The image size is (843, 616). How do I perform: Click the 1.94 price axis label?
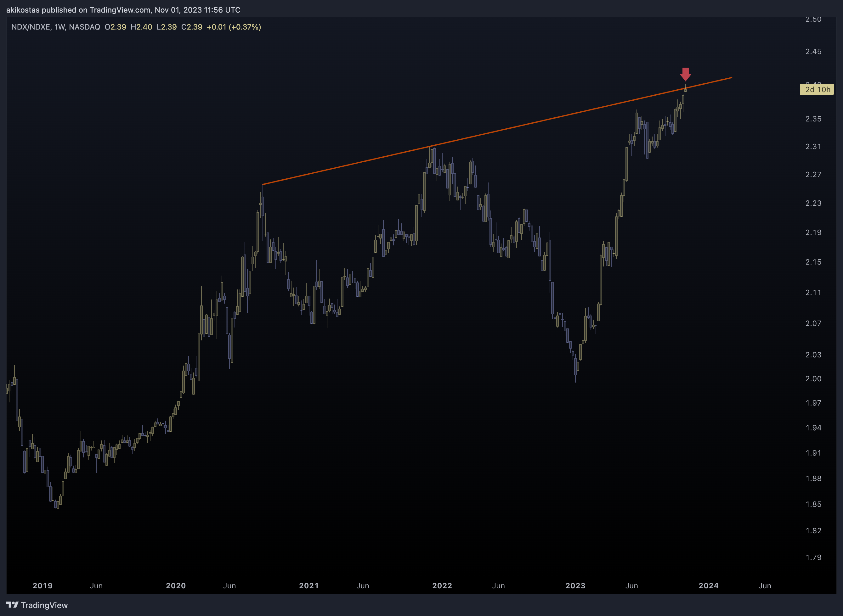pyautogui.click(x=813, y=428)
